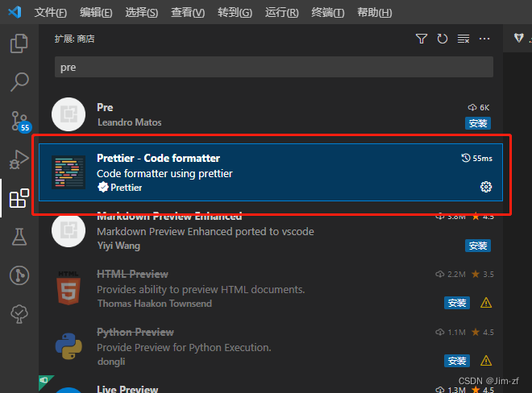Click HTML Preview 2.2M download count

[451, 274]
